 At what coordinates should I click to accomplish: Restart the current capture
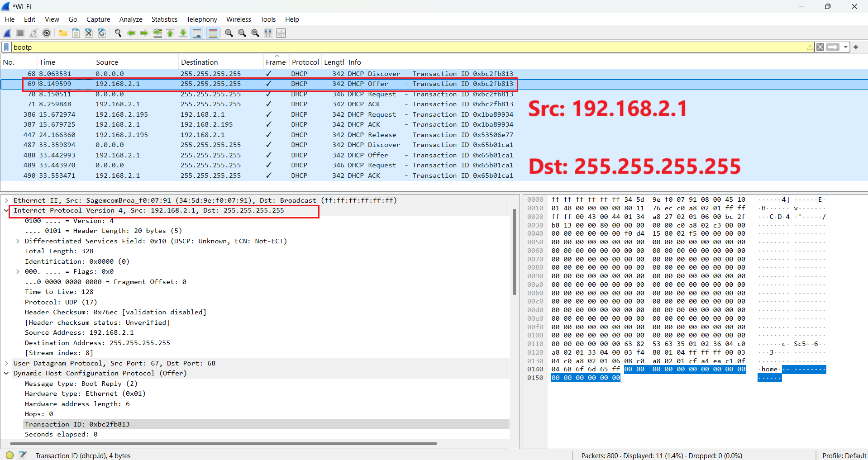click(33, 33)
